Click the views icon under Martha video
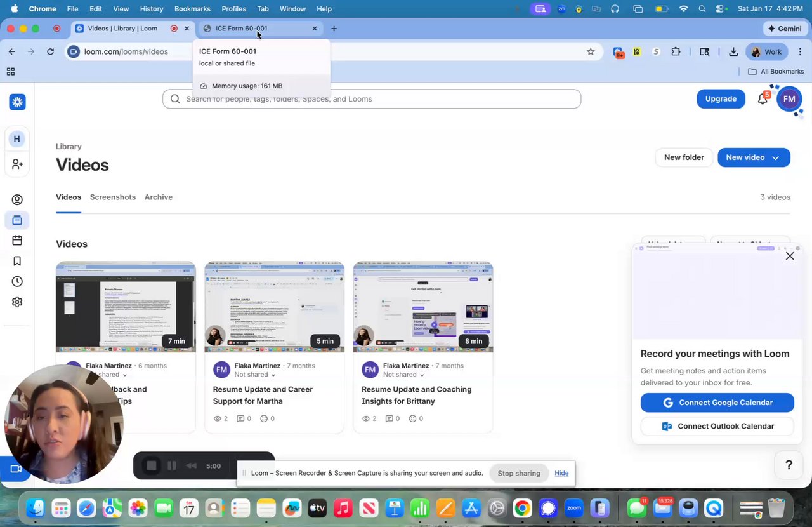The height and width of the screenshot is (527, 812). point(218,418)
